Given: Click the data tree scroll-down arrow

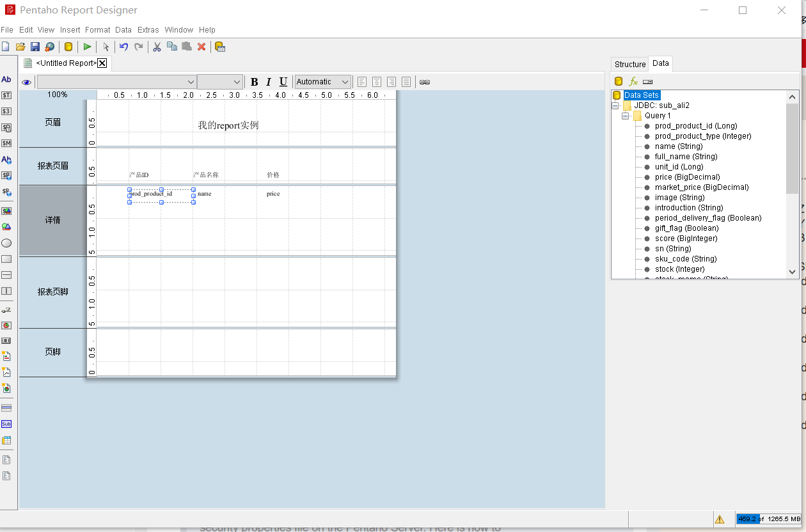Looking at the screenshot, I should click(x=793, y=272).
